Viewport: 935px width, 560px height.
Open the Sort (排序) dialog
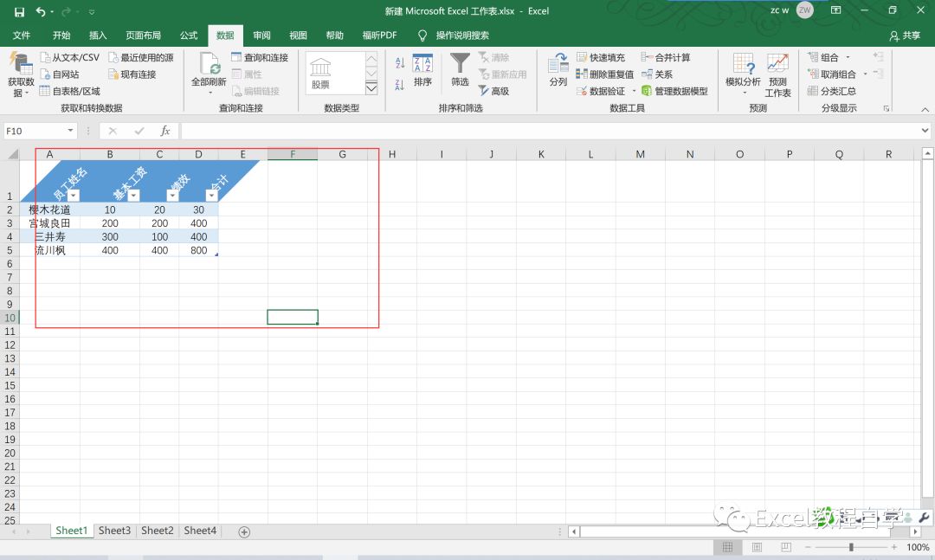pos(422,70)
